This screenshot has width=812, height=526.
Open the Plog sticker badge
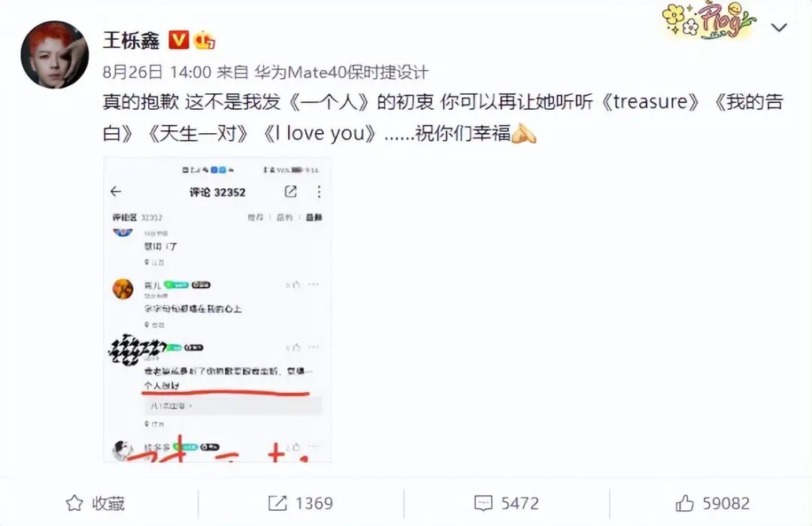709,20
